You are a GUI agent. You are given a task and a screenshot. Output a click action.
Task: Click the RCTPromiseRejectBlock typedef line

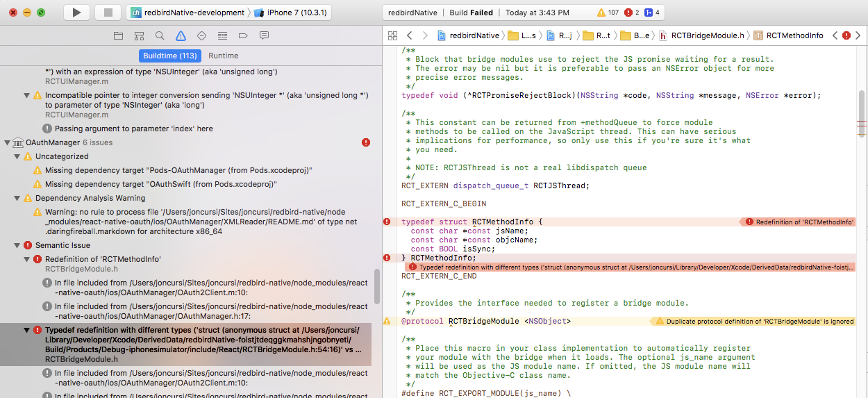(x=611, y=95)
